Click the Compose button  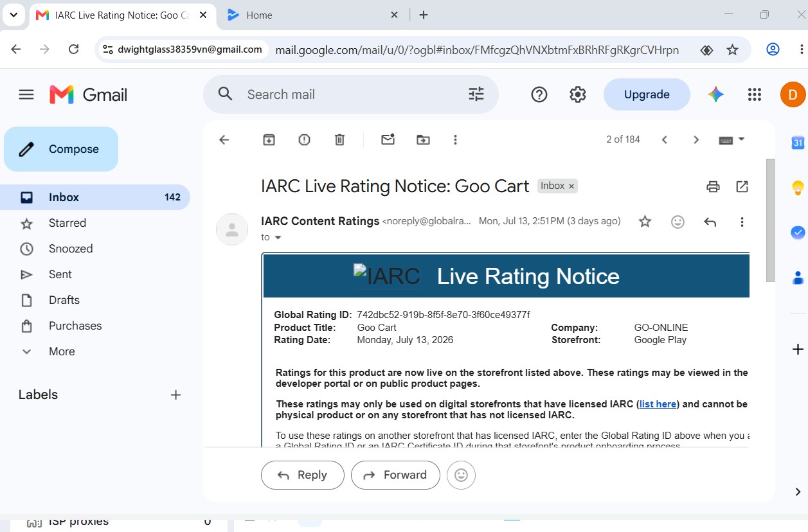pyautogui.click(x=61, y=149)
